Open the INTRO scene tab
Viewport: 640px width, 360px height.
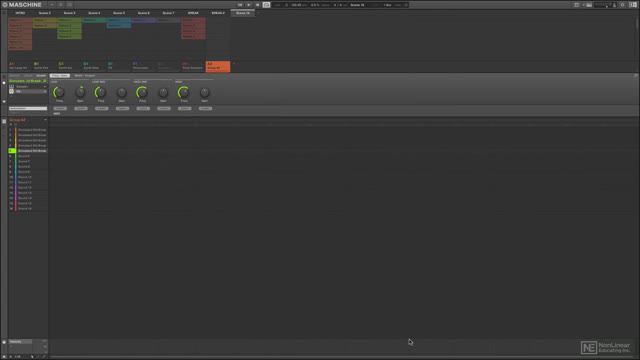click(20, 13)
